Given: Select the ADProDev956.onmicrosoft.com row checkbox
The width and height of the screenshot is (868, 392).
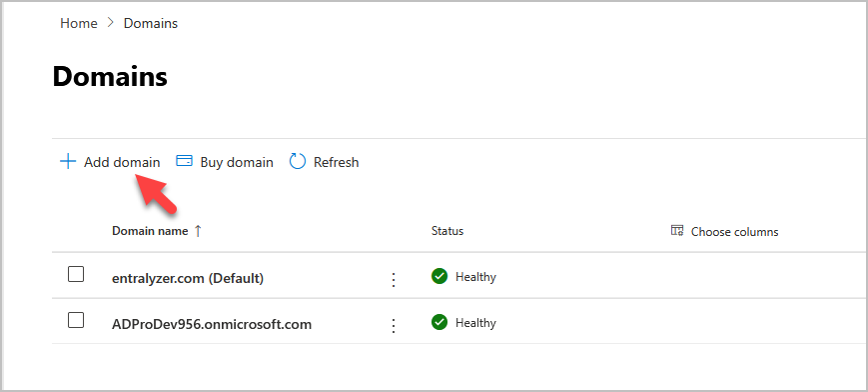Looking at the screenshot, I should point(76,320).
